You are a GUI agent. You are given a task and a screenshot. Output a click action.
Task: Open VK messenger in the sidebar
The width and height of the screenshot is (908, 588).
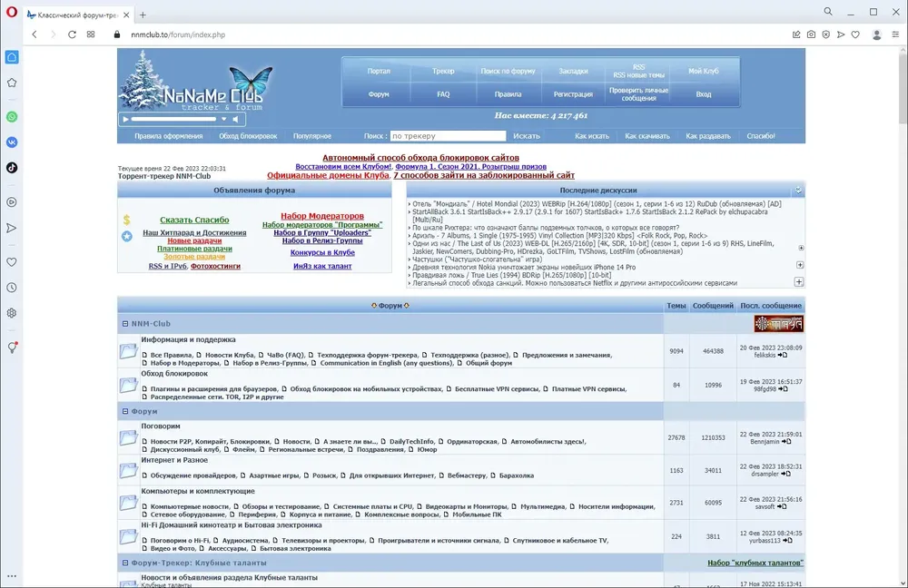click(12, 142)
